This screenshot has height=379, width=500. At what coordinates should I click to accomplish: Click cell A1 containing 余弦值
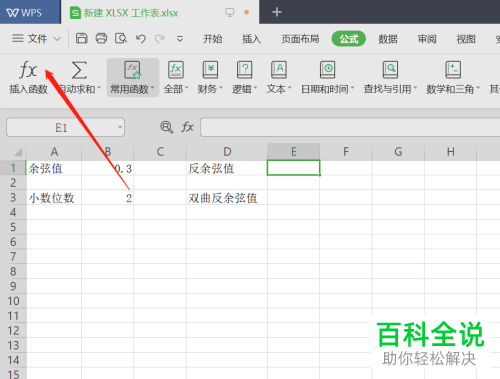click(x=54, y=168)
